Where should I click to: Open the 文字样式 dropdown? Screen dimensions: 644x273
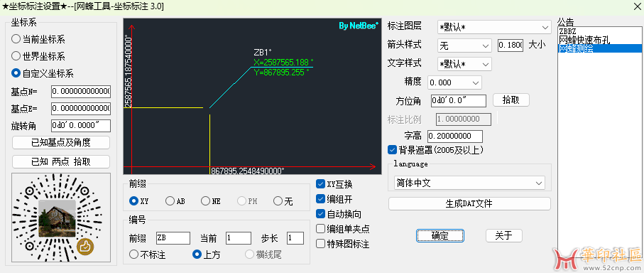(464, 64)
